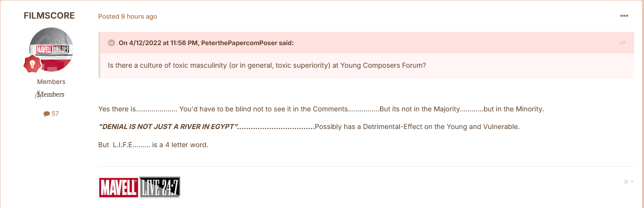Click the quoted toxic masculinity question text

tap(267, 66)
